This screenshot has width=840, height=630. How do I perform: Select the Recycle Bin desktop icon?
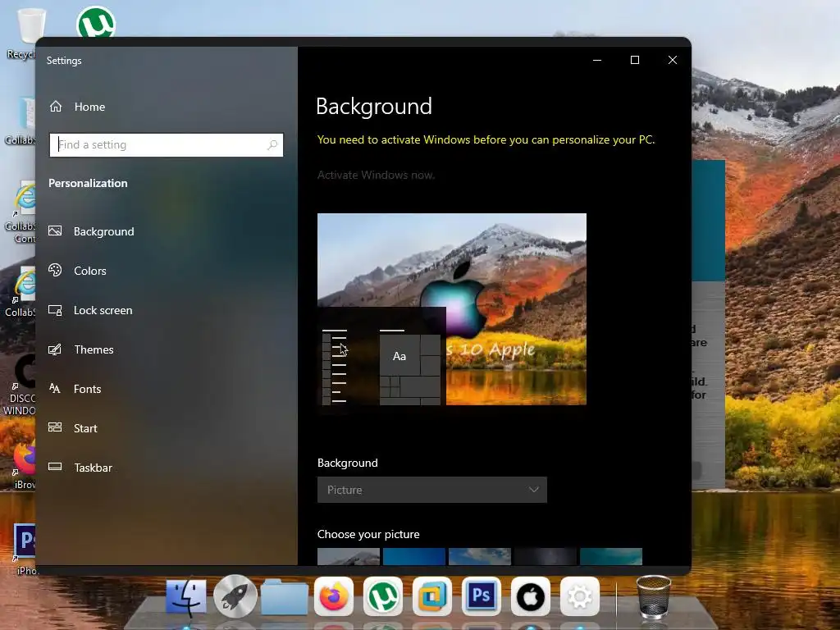click(x=27, y=32)
